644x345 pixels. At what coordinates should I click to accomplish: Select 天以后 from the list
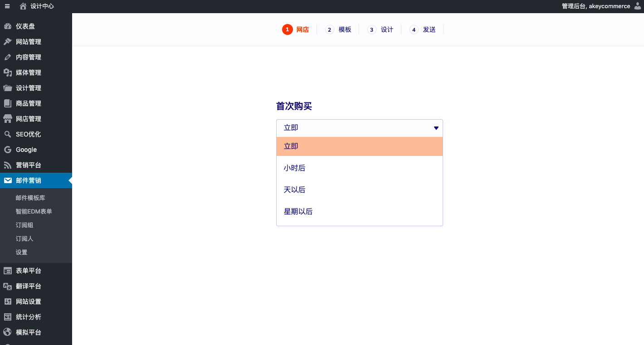[359, 190]
